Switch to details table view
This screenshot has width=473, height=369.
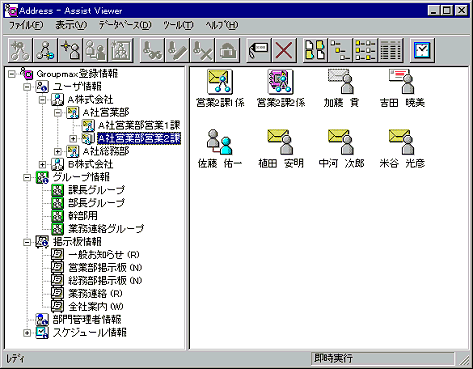390,50
